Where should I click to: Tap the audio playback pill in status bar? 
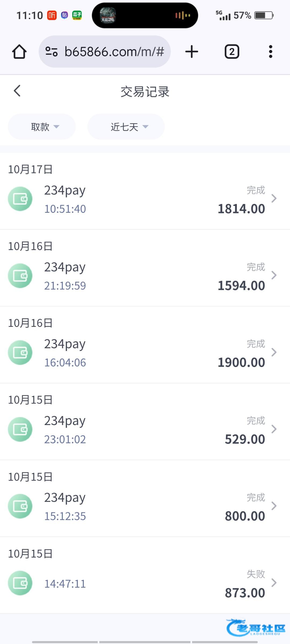point(145,16)
